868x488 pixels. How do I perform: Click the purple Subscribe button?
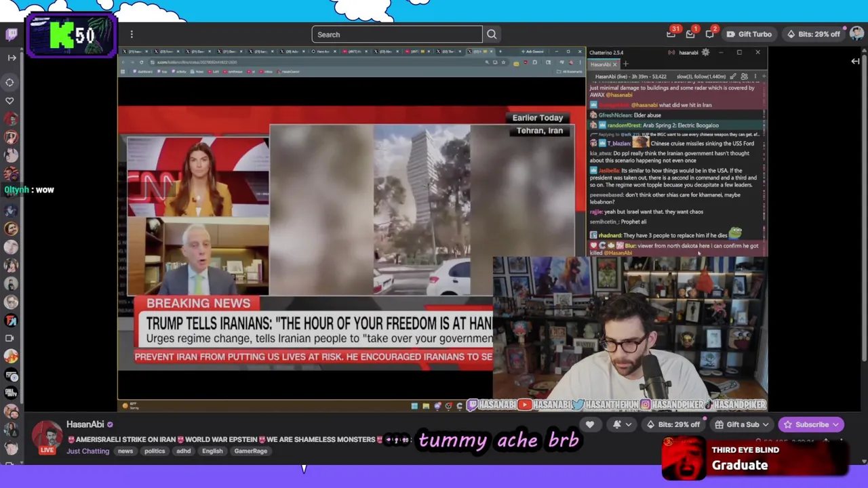click(810, 424)
